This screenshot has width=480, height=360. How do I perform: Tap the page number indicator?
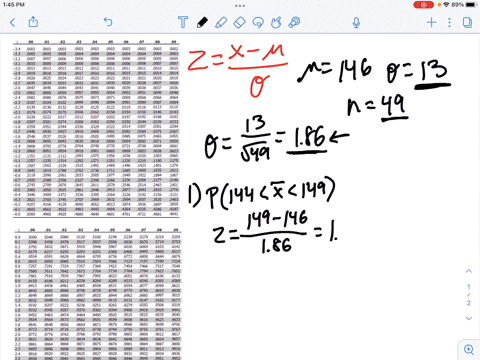[x=469, y=295]
